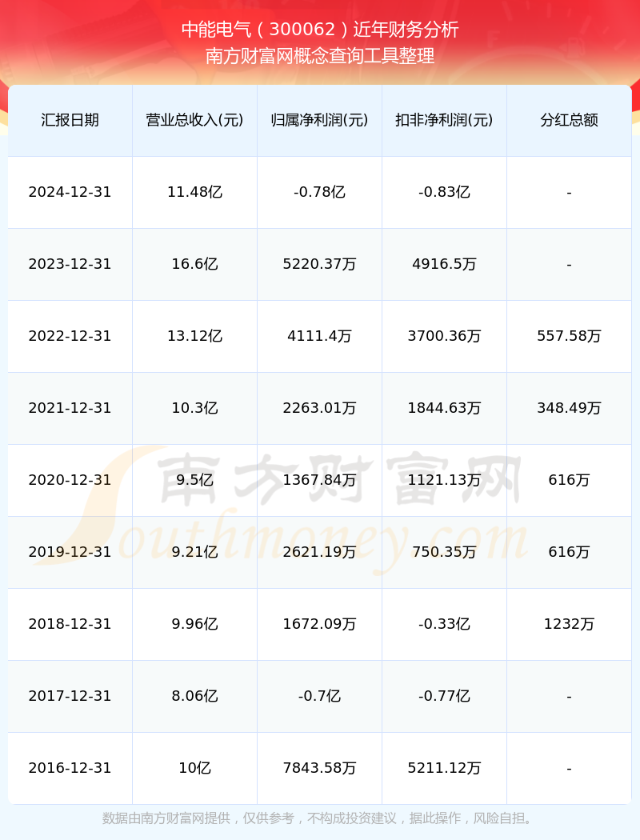Click dividend total 348.49万
This screenshot has height=840, width=640.
[570, 408]
